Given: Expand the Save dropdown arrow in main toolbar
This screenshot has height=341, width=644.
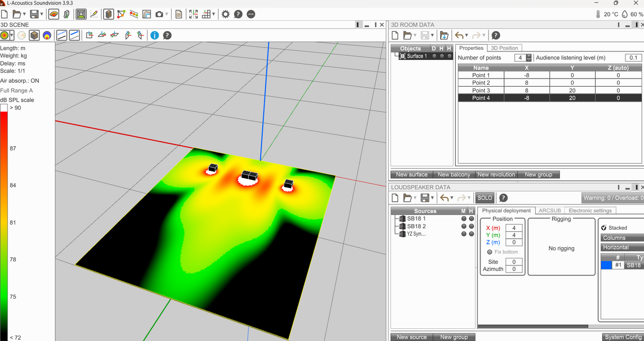Looking at the screenshot, I should point(41,15).
